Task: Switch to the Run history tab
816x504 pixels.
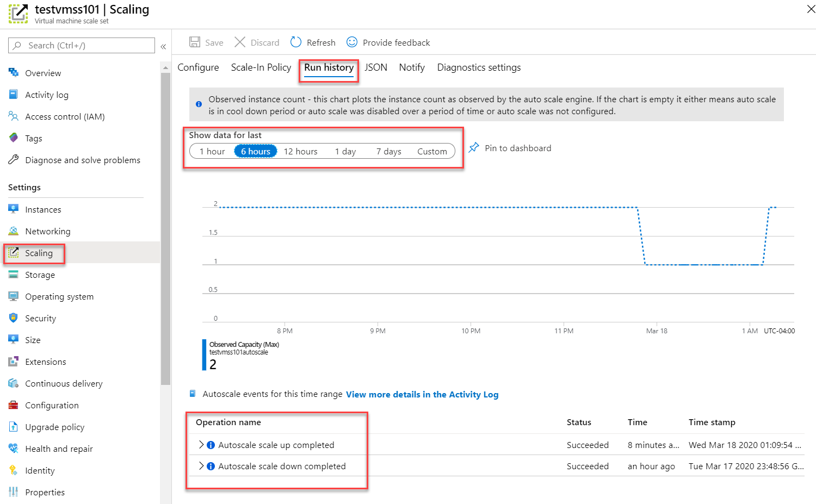Action: pyautogui.click(x=329, y=67)
